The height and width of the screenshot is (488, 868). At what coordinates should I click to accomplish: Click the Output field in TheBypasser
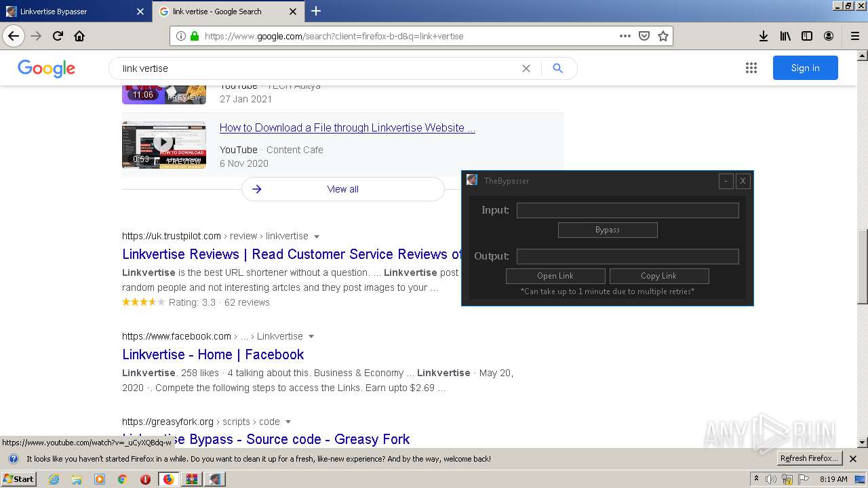(627, 256)
